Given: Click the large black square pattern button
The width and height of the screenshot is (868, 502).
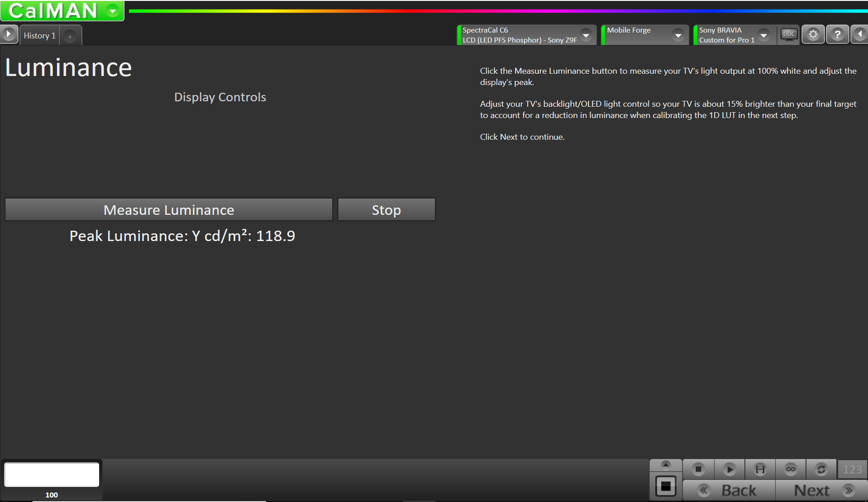Looking at the screenshot, I should (x=666, y=487).
